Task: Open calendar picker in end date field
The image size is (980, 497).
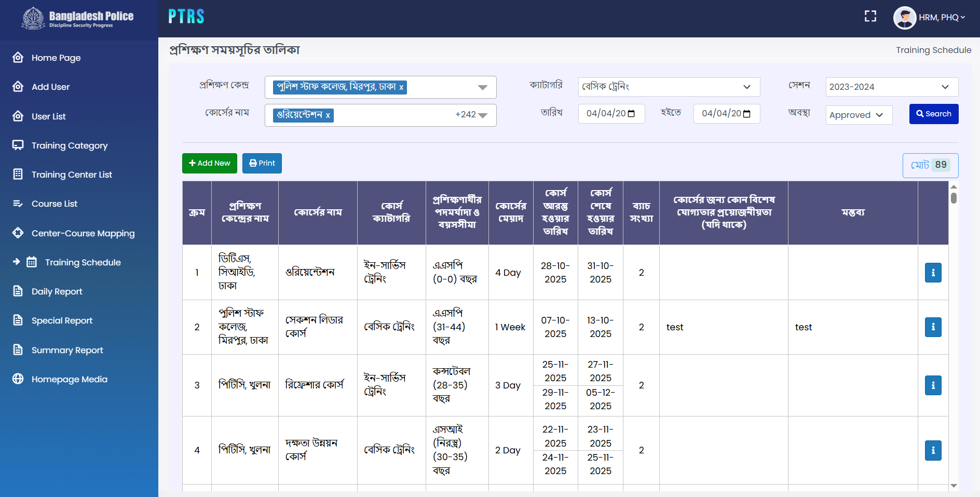Action: click(x=746, y=114)
